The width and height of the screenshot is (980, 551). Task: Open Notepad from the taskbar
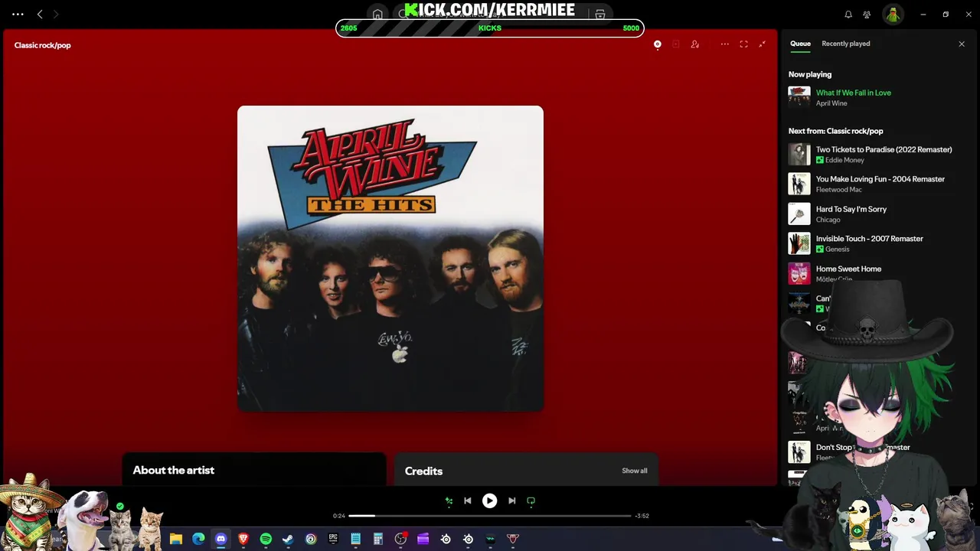(x=355, y=540)
